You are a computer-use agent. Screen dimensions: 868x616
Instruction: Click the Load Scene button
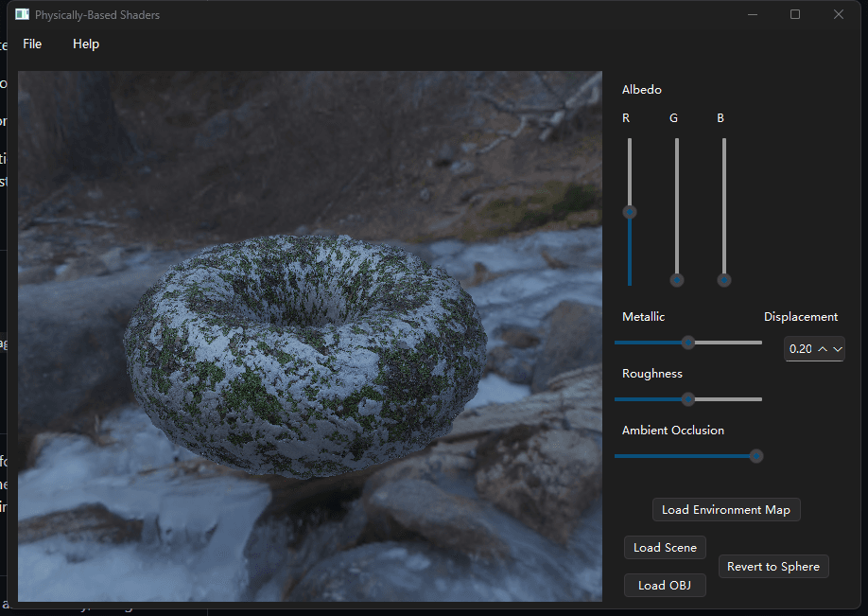pos(665,547)
